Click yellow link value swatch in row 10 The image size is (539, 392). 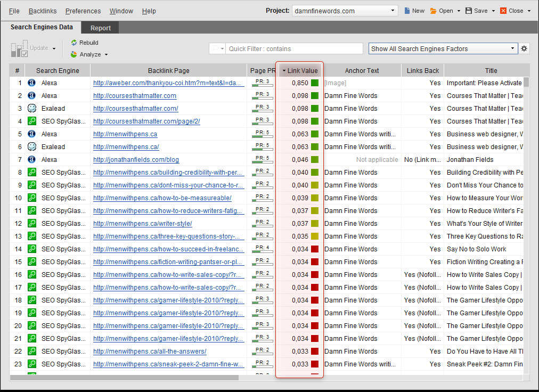pos(315,198)
